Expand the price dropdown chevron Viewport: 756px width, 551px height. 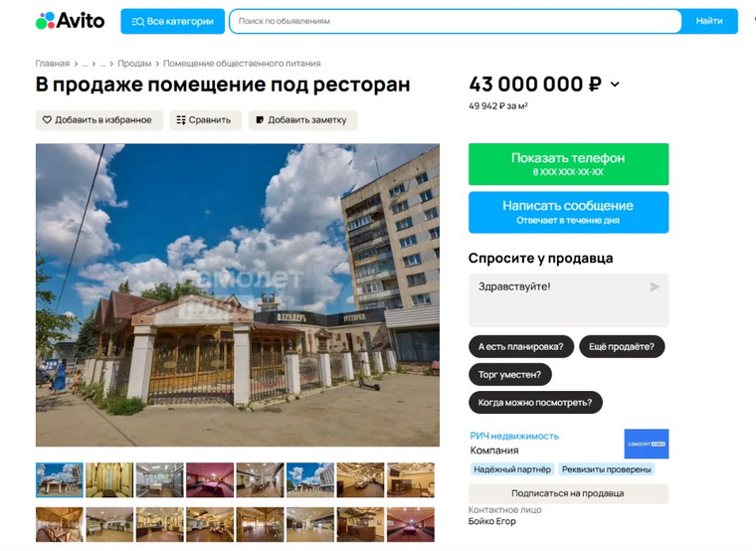pos(615,85)
